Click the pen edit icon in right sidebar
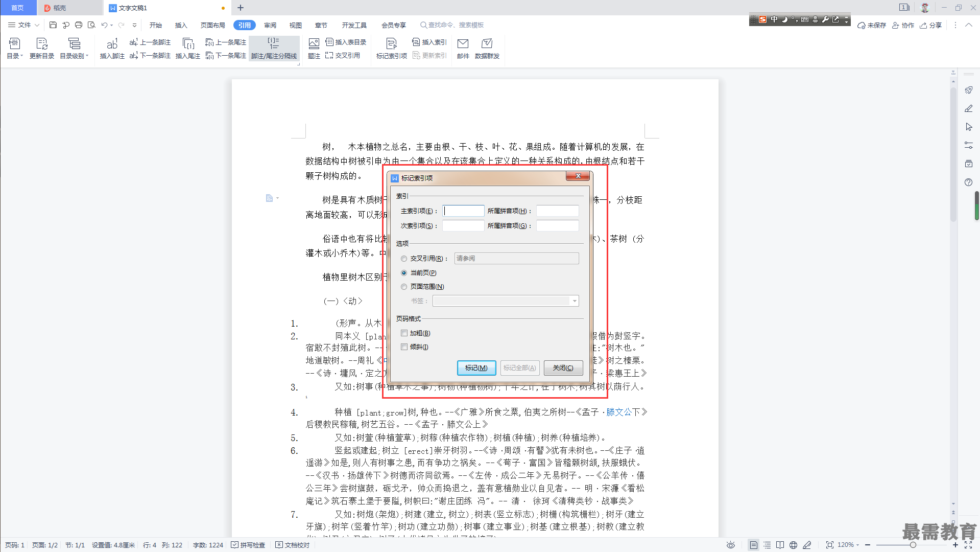 click(x=968, y=108)
